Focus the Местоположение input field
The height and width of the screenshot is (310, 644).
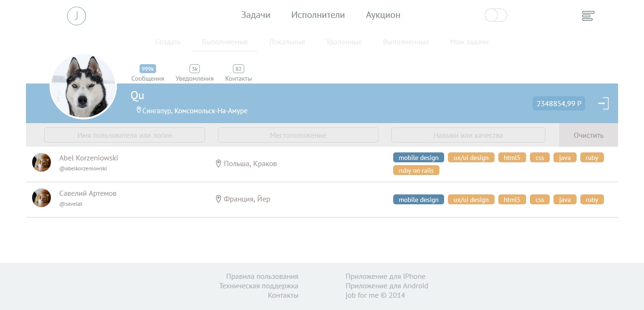click(298, 135)
